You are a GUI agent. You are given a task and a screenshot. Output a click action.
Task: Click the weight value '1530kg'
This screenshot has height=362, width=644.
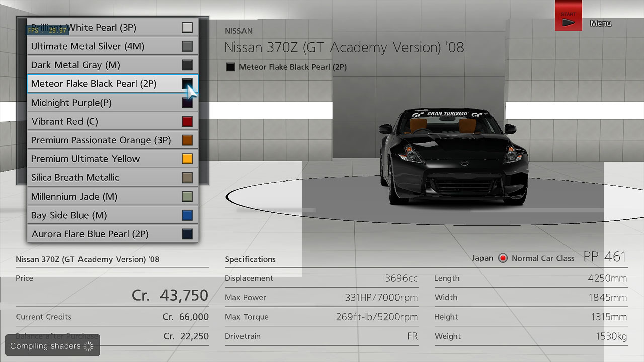click(611, 336)
